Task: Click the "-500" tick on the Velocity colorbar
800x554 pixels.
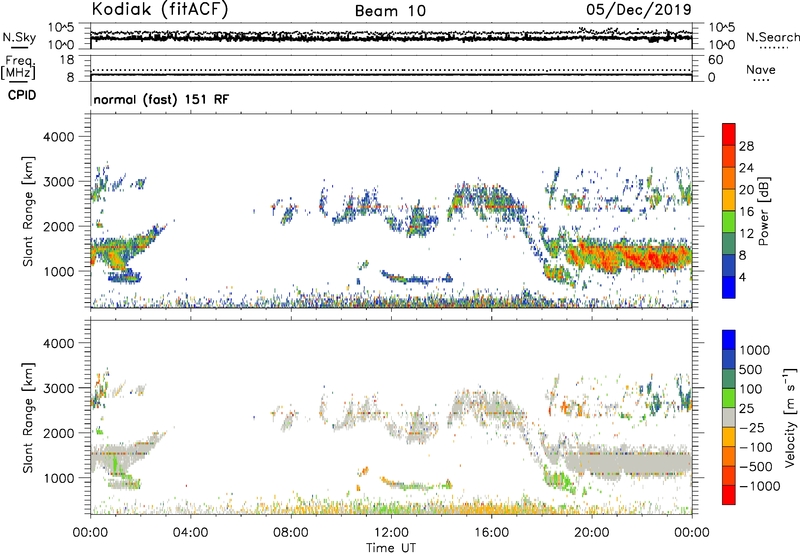Action: click(x=756, y=466)
